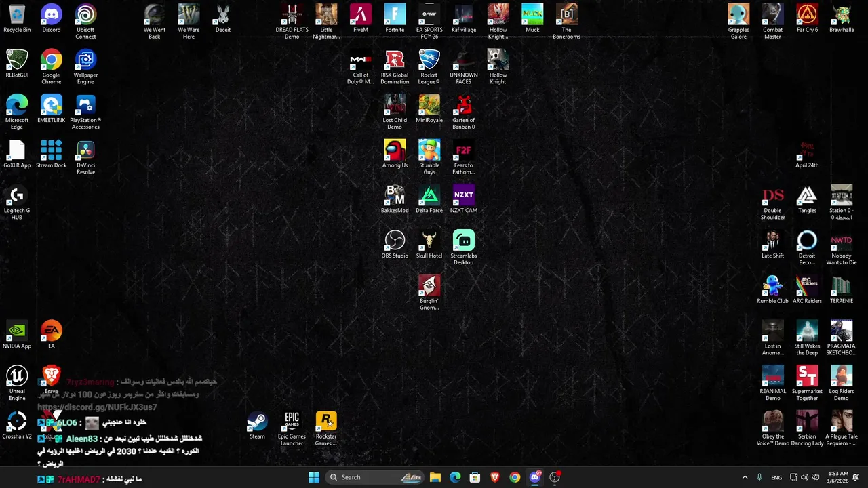
Task: Launch OBS Studio from the desktop
Action: 395,245
